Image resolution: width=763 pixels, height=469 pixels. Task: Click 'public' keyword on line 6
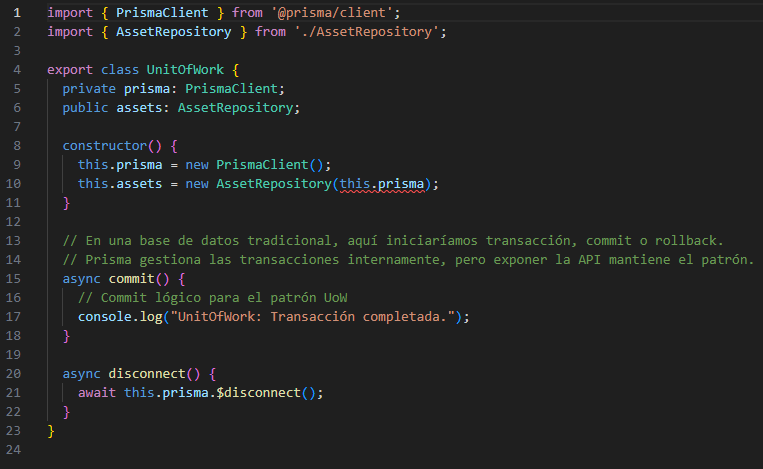pos(85,108)
